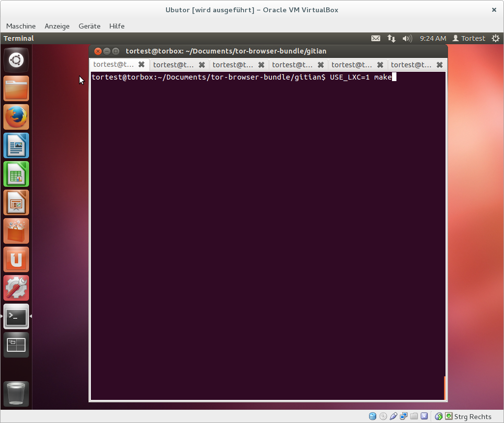Open the Anzeige menu
This screenshot has height=423, width=504.
[x=57, y=26]
